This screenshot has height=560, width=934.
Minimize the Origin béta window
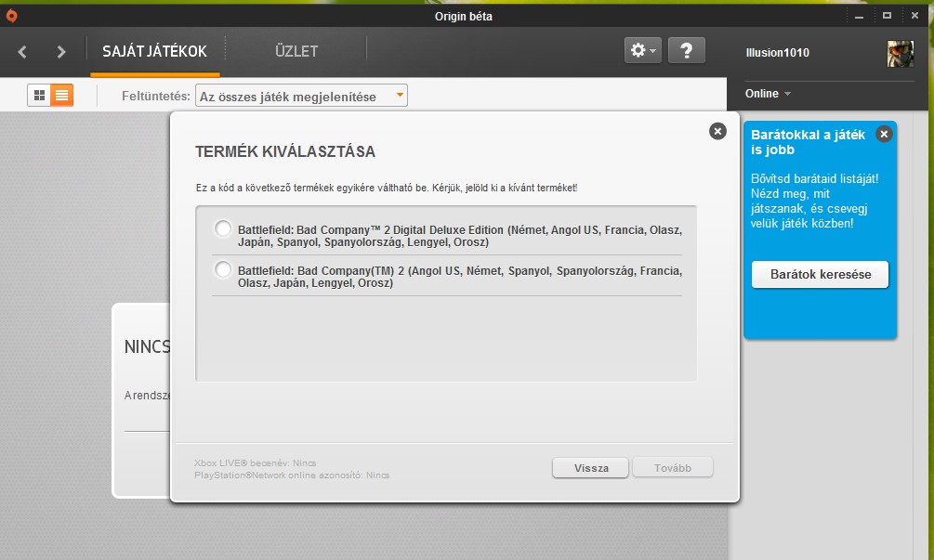[859, 16]
